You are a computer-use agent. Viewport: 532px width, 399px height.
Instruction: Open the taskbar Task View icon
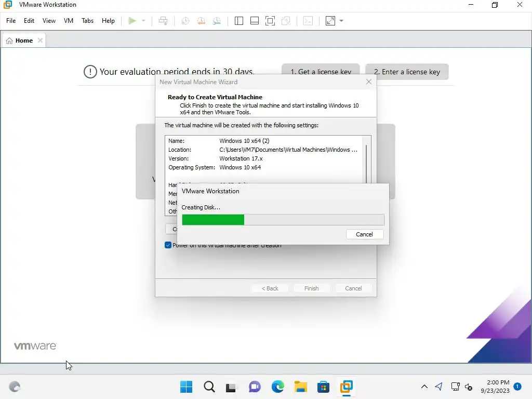tap(231, 387)
